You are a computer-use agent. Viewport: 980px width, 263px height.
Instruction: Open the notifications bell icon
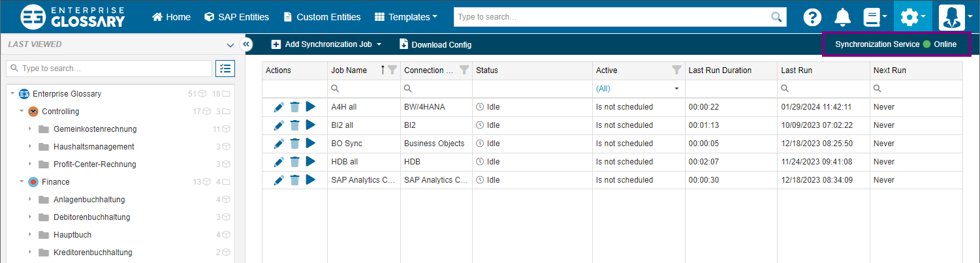(843, 17)
